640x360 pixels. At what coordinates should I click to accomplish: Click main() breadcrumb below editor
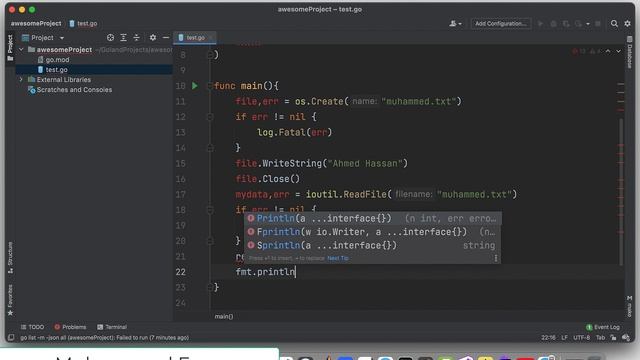(x=224, y=316)
